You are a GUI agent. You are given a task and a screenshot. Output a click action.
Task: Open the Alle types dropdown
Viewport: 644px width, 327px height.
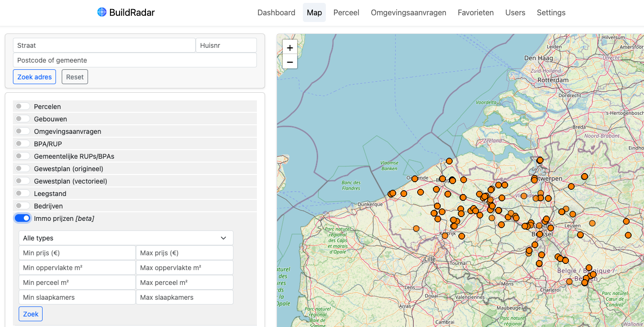coord(126,238)
